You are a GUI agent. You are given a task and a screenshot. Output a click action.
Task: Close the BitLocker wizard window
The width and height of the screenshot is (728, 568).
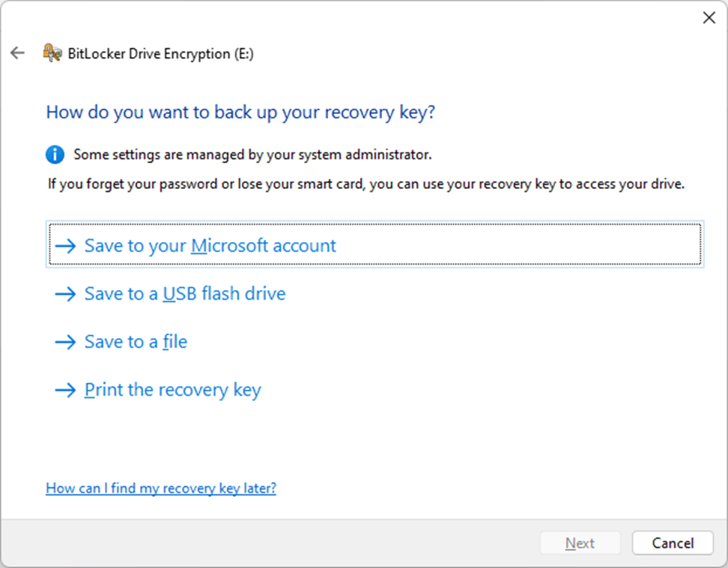[709, 18]
